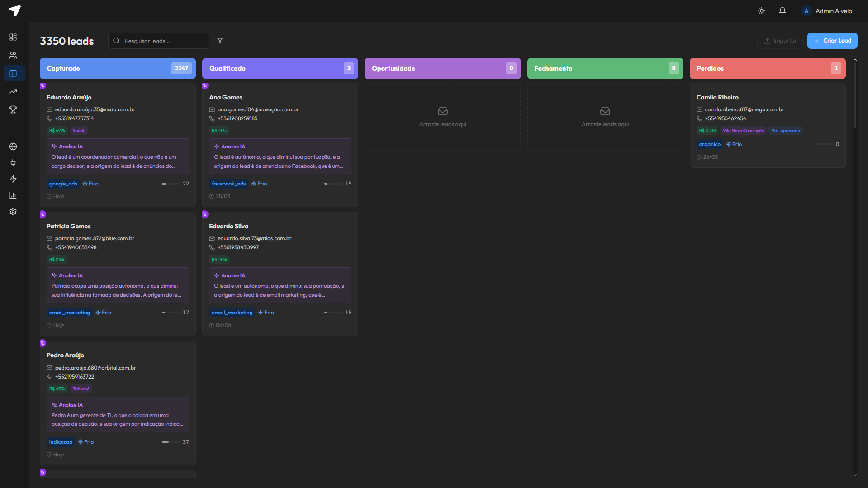The width and height of the screenshot is (868, 488).
Task: Open the trophy icon in sidebar
Action: tap(13, 109)
